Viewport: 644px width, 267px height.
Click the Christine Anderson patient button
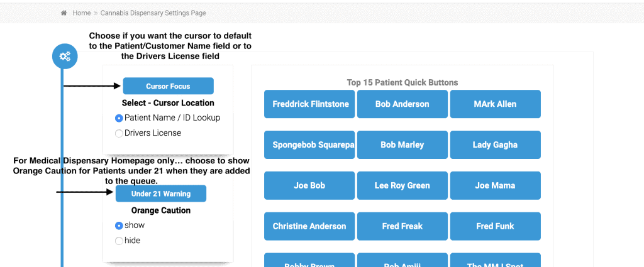tap(309, 226)
